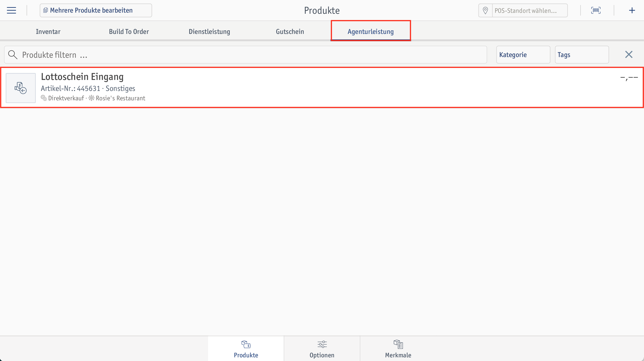The image size is (644, 361).
Task: Select the Agenturleistung tab
Action: point(371,31)
